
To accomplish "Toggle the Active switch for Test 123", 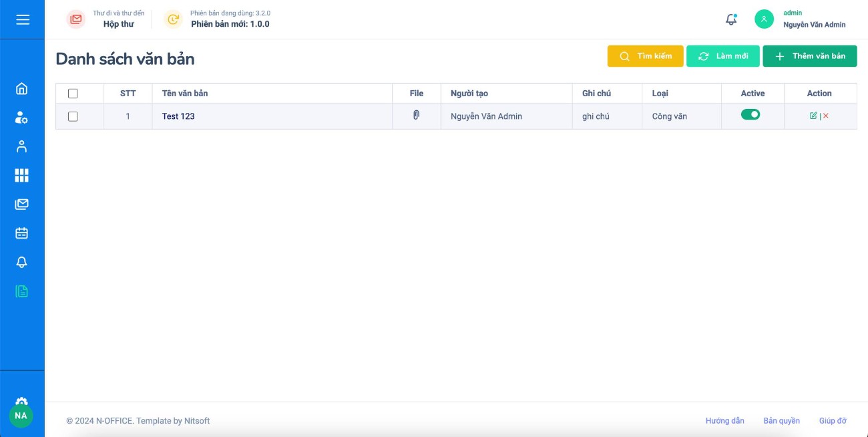I will coord(750,115).
